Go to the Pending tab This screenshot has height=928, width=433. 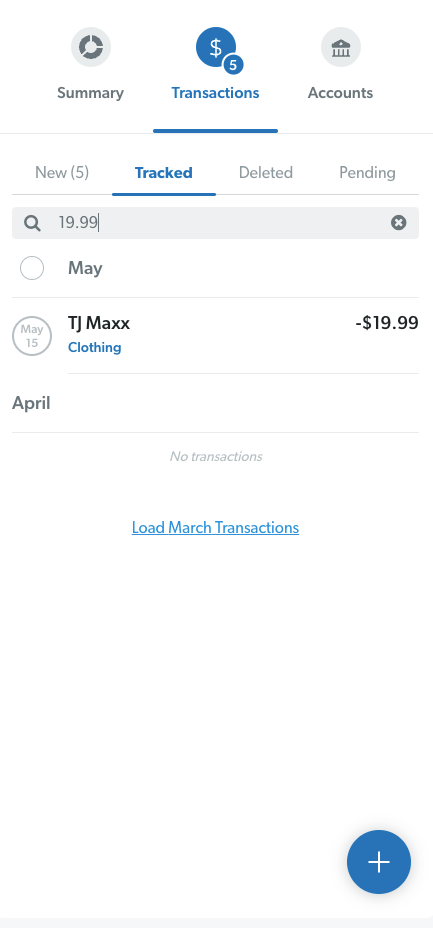coord(367,173)
